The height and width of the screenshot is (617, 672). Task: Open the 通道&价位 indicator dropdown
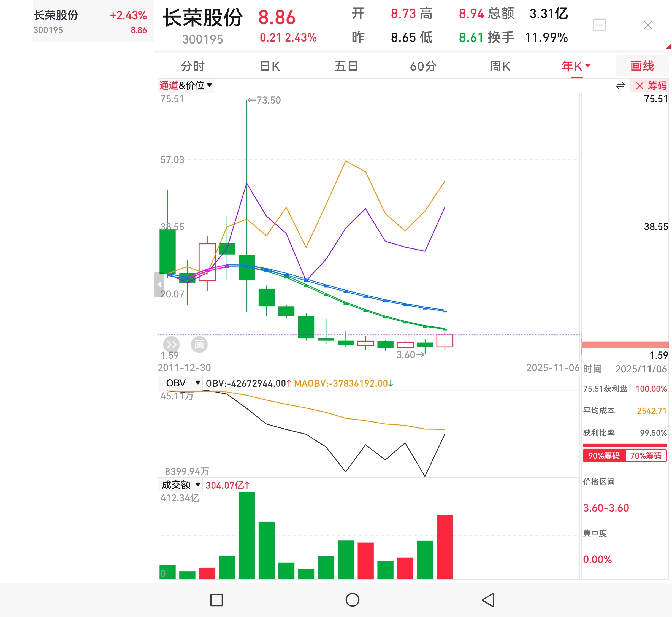pos(186,85)
